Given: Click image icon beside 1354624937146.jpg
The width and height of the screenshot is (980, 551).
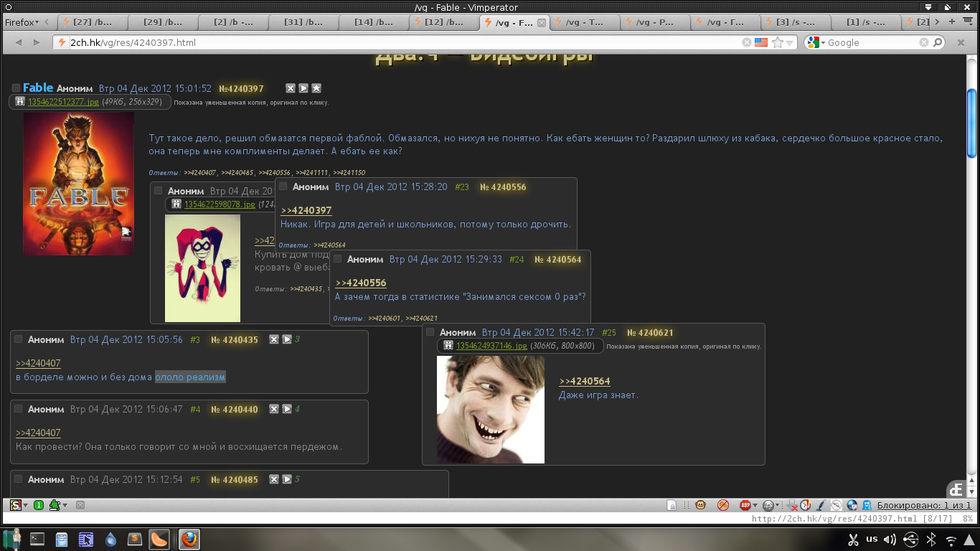Looking at the screenshot, I should pos(448,345).
